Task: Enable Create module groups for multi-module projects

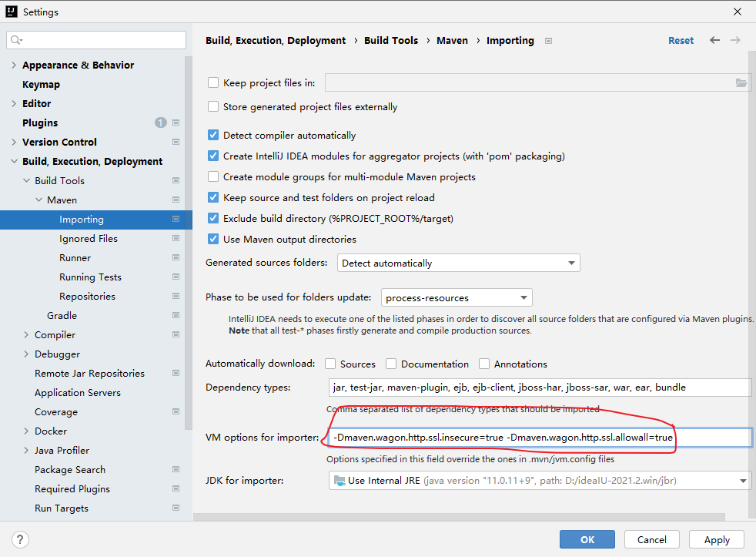Action: click(213, 176)
